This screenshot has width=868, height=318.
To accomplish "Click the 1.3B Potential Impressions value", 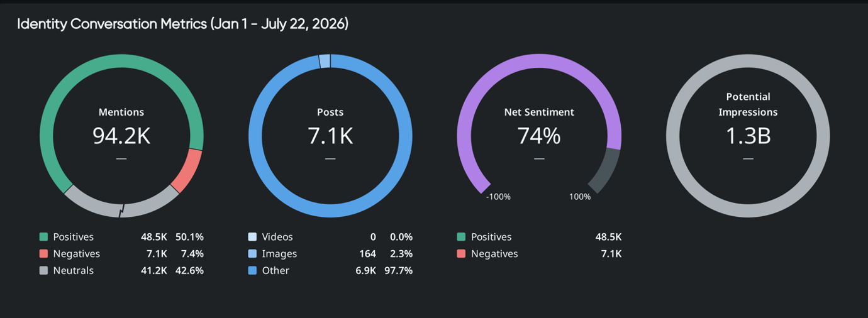I will click(748, 136).
